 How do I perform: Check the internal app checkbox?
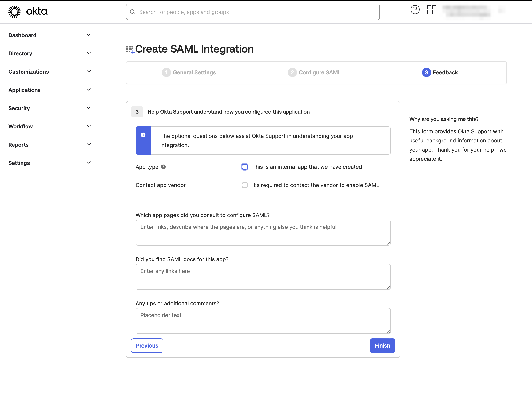[x=244, y=167]
